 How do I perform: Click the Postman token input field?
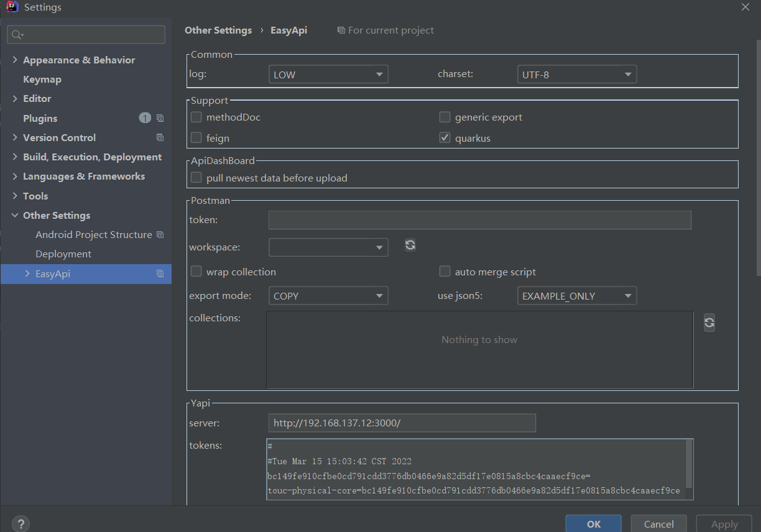point(480,220)
